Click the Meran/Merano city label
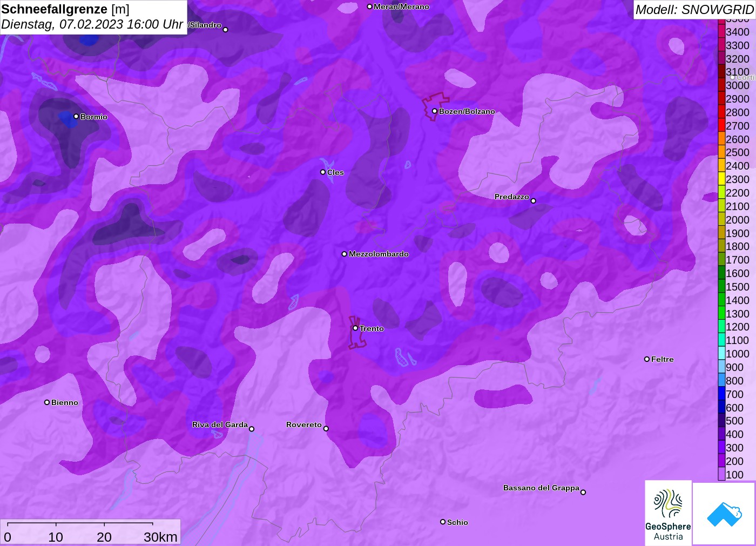This screenshot has height=546, width=756. 401,6
